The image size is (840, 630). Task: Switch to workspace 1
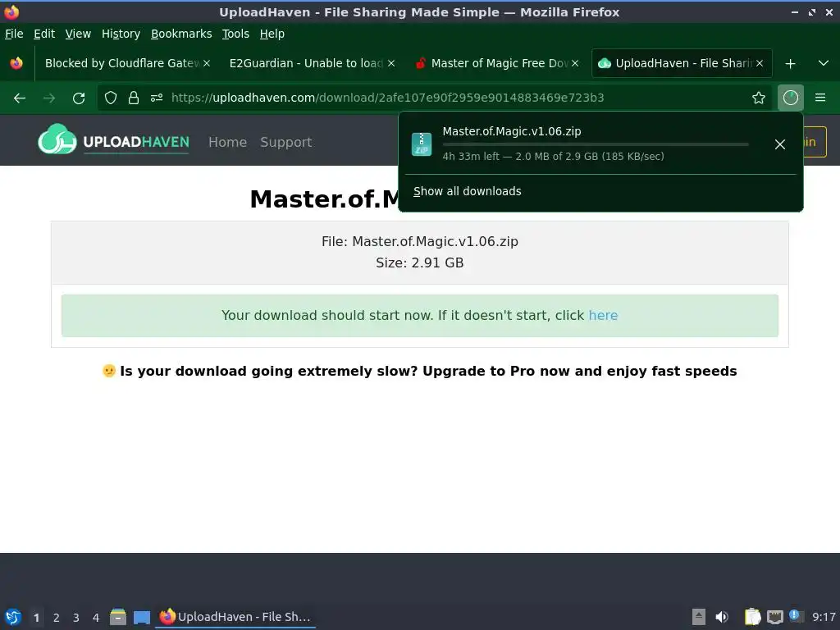click(x=36, y=618)
